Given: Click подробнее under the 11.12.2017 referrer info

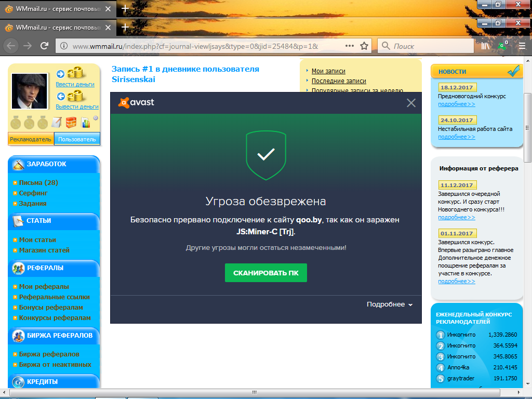Looking at the screenshot, I should coord(456,217).
